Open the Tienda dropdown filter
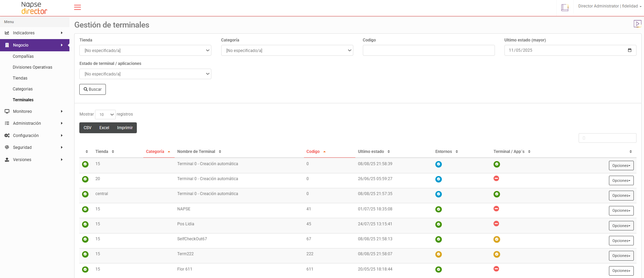 (x=145, y=50)
